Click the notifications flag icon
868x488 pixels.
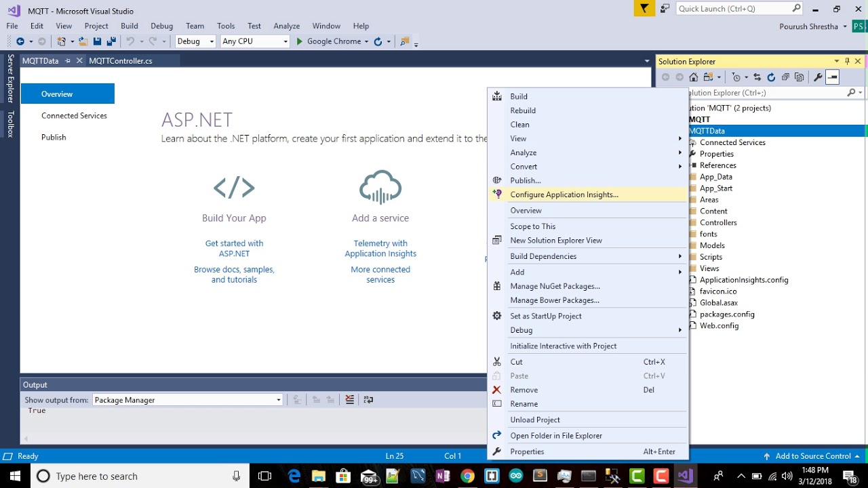(x=644, y=9)
